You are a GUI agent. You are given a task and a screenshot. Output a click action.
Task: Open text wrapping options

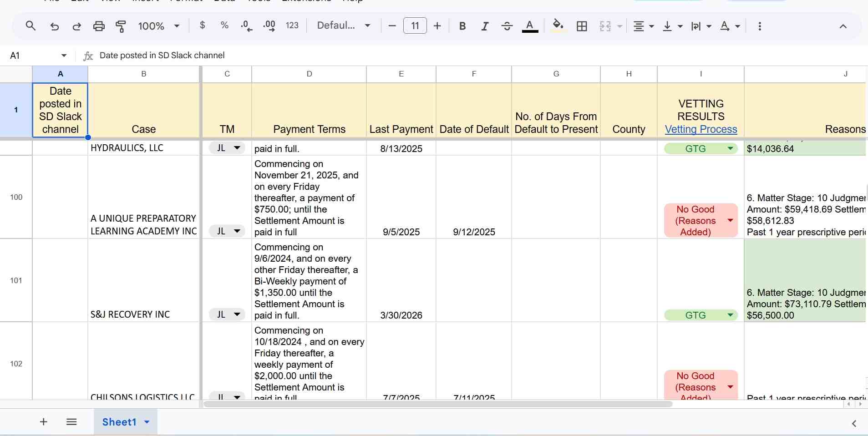pyautogui.click(x=701, y=26)
